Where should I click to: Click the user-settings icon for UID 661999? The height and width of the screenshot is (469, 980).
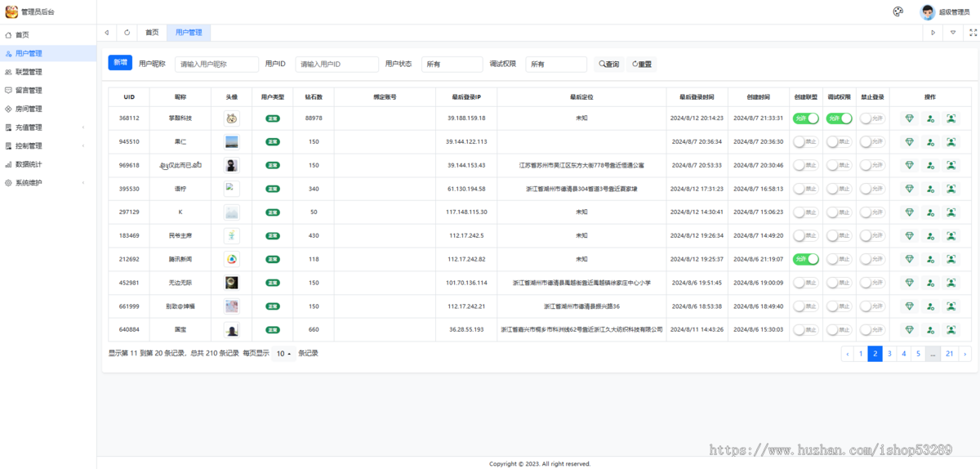(x=931, y=306)
